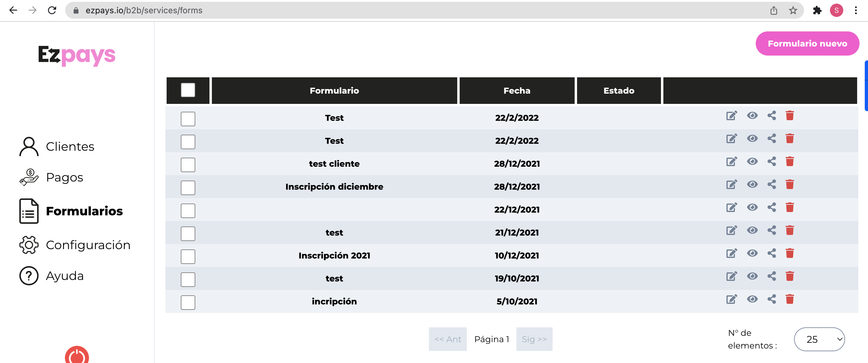This screenshot has width=868, height=363.
Task: Click edit icon on Inscripción 2021 row
Action: click(x=731, y=253)
